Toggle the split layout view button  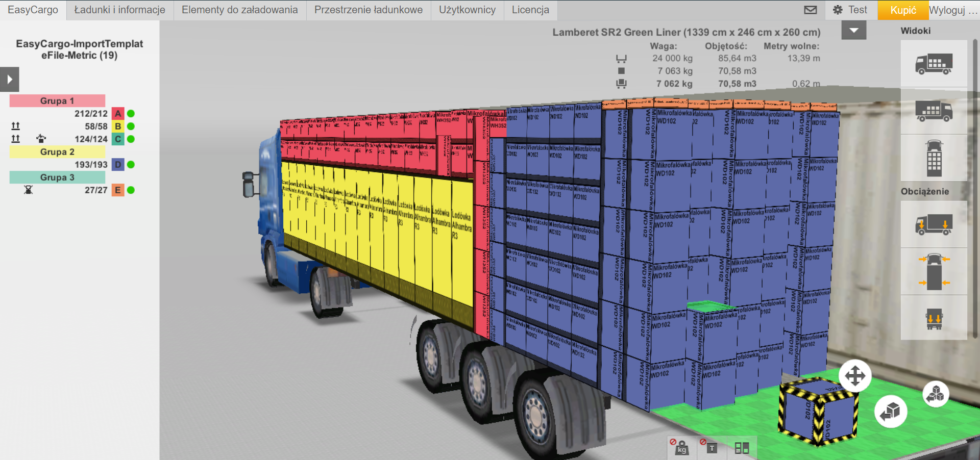pos(742,448)
